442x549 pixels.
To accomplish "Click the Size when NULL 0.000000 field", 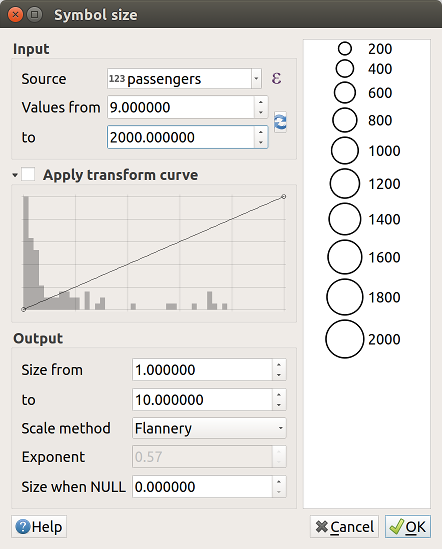I will pos(202,487).
